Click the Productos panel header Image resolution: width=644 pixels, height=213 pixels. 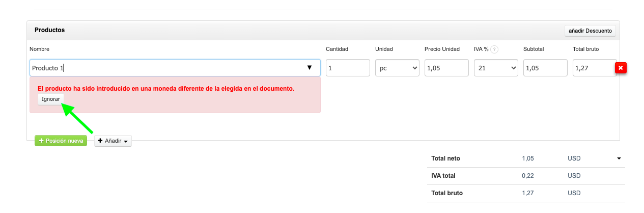[x=50, y=30]
